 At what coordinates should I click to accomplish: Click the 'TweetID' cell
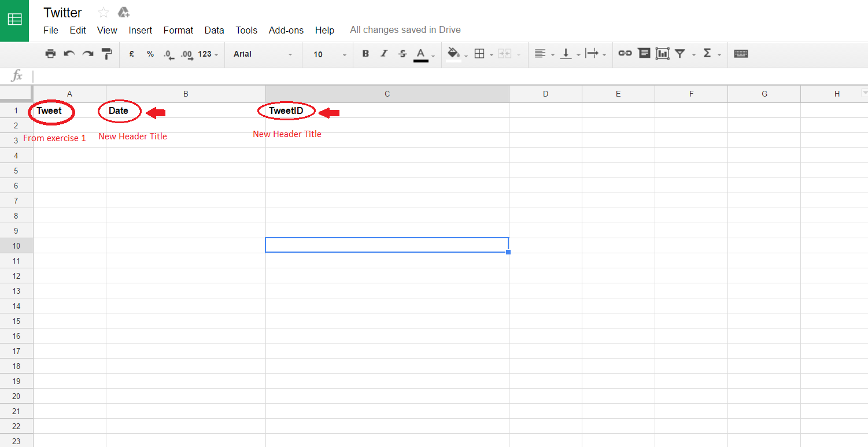387,110
